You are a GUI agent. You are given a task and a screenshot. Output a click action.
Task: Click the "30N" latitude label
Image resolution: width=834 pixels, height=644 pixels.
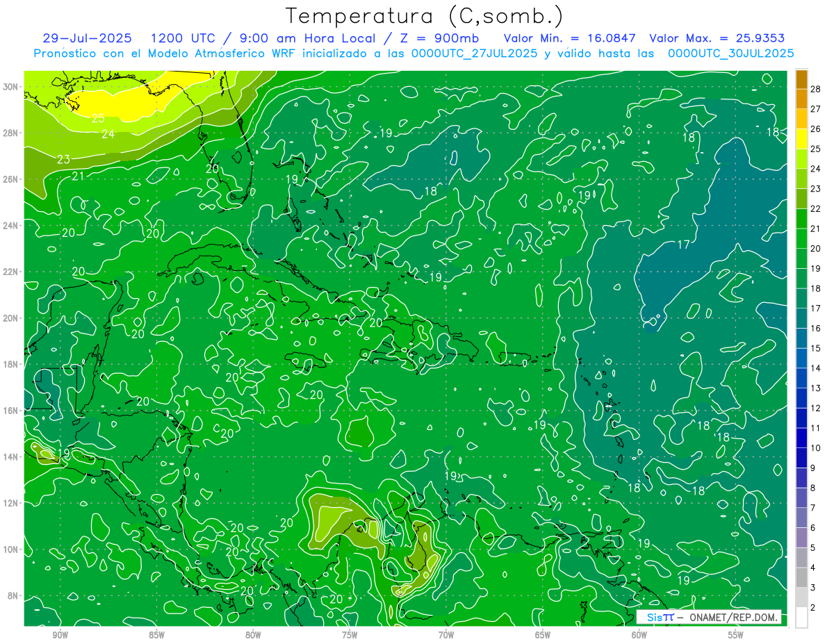click(10, 87)
